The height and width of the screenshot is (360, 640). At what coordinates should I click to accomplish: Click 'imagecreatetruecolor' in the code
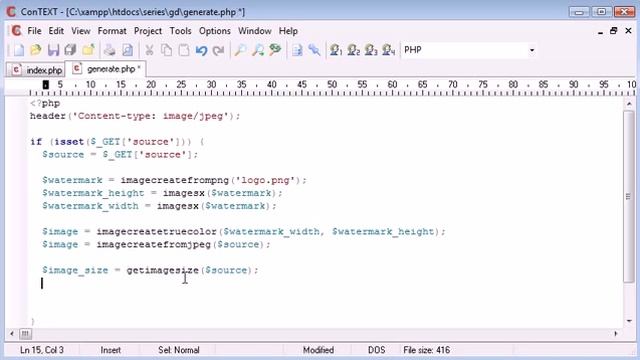(x=156, y=232)
